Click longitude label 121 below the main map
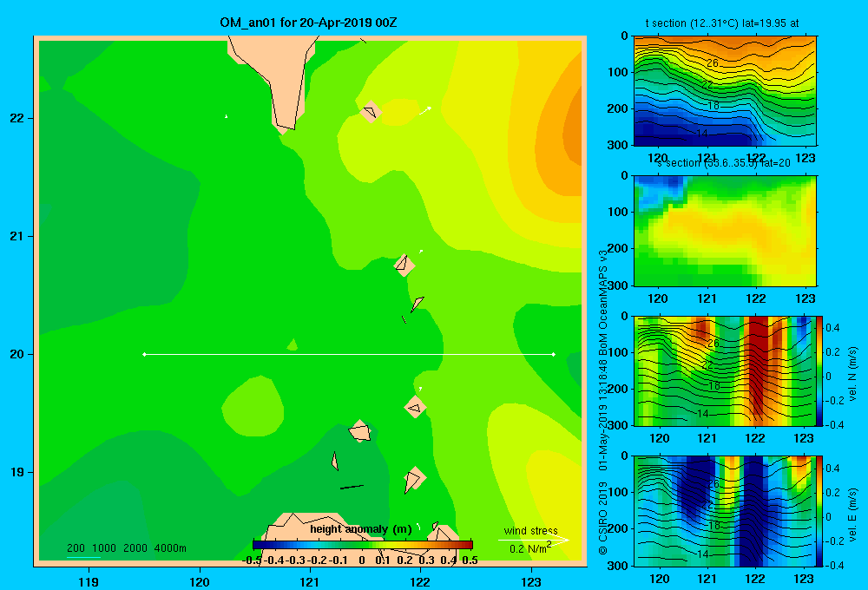Viewport: 868px width, 590px height. click(310, 581)
